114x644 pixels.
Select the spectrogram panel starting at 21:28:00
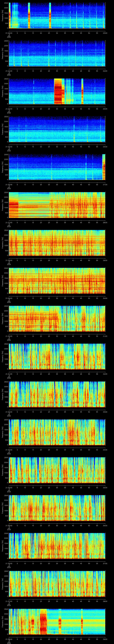[x=57, y=243]
